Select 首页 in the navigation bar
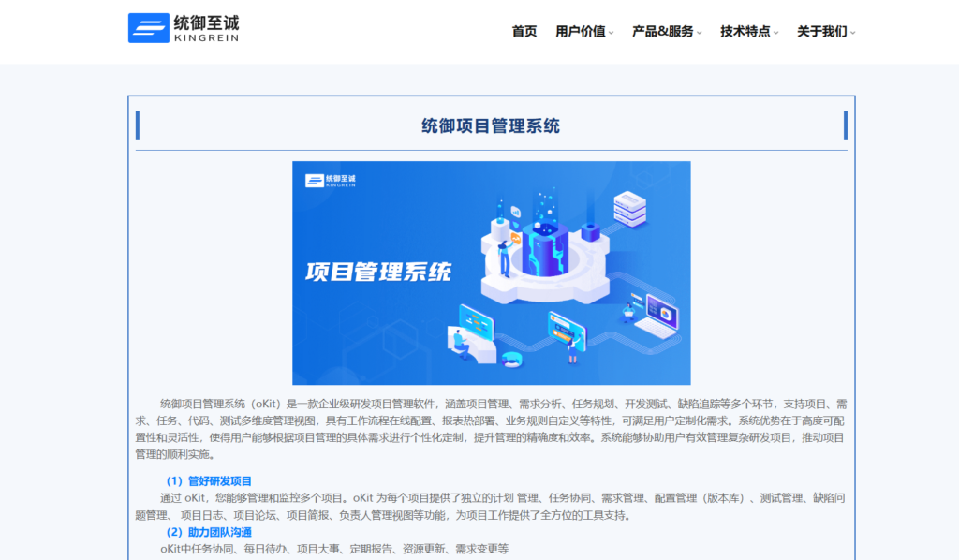This screenshot has height=560, width=959. [524, 31]
